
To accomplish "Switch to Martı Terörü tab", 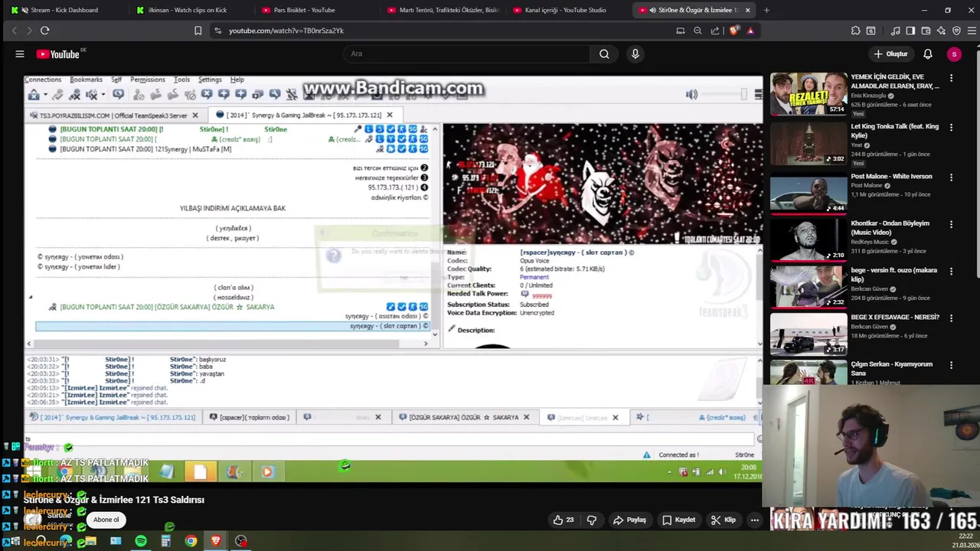I will [444, 10].
